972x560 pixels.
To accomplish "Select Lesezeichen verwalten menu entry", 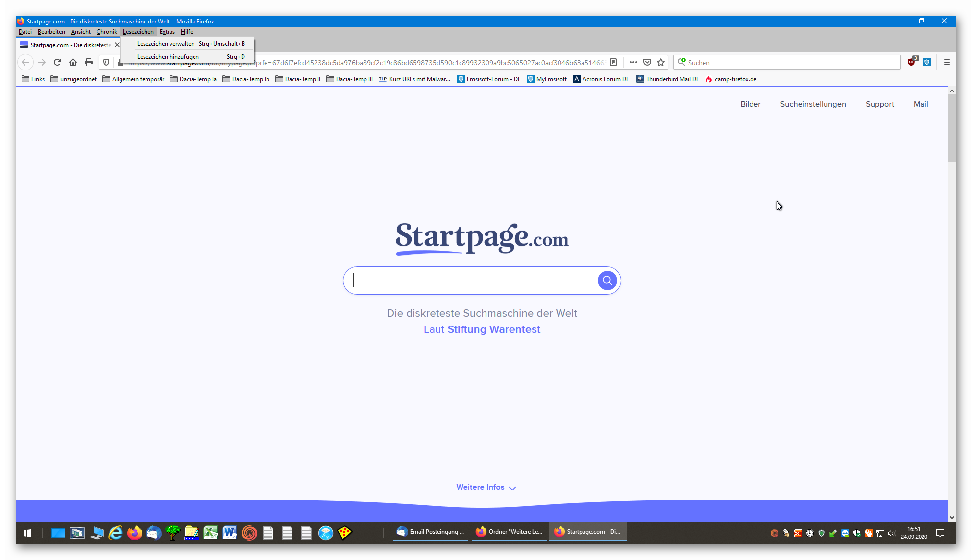I will pyautogui.click(x=166, y=44).
